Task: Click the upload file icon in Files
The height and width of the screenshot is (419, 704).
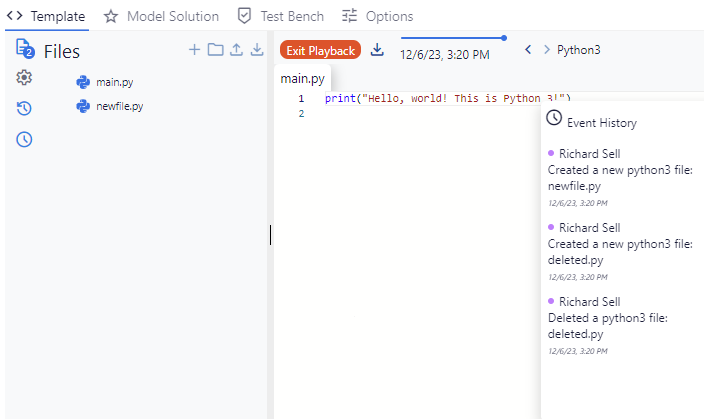Action: click(x=236, y=50)
